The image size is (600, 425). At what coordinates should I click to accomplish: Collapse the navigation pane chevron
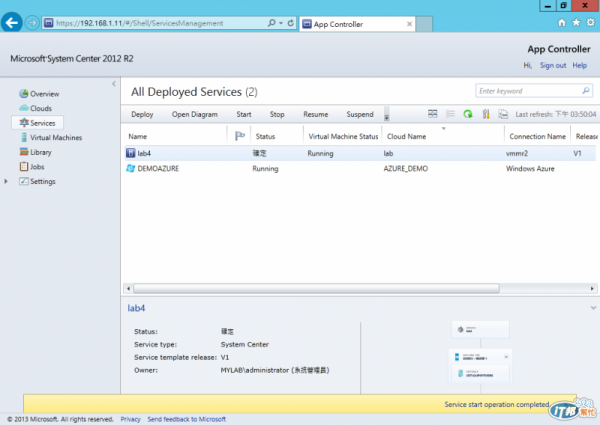(114, 83)
